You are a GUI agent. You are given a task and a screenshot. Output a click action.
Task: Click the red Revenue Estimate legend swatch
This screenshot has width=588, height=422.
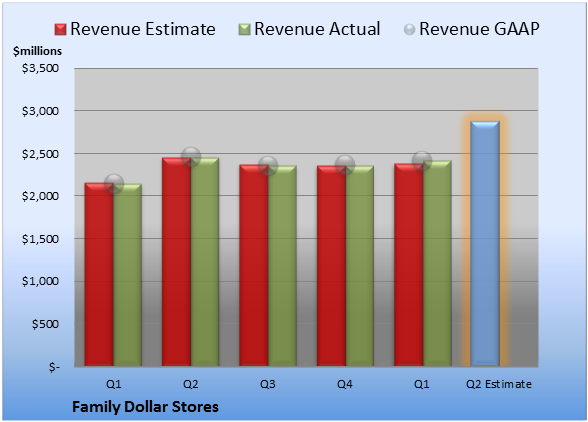60,30
